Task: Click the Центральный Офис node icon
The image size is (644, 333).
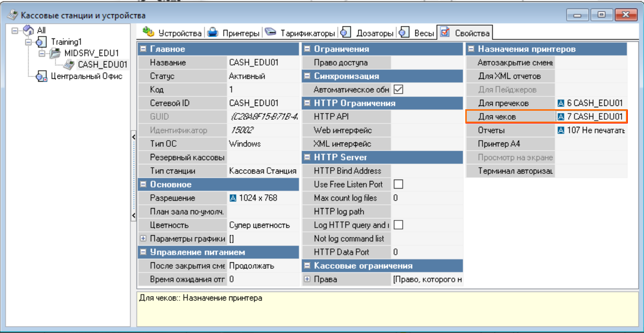Action: (x=42, y=76)
